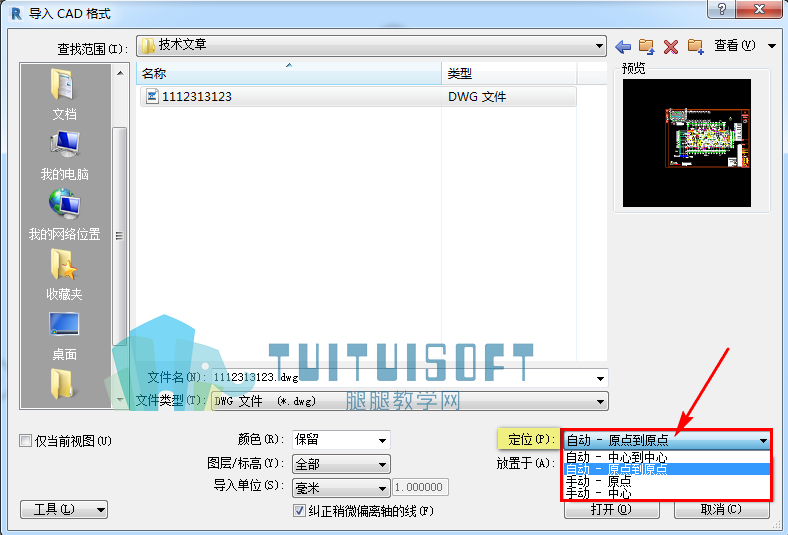Open 我的电脑 in the places sidebar
The height and width of the screenshot is (535, 788).
point(64,155)
